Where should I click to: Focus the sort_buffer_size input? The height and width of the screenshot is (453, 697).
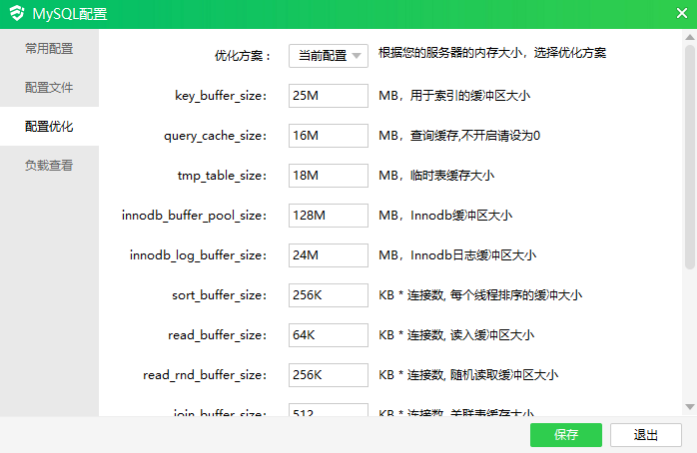pos(328,295)
